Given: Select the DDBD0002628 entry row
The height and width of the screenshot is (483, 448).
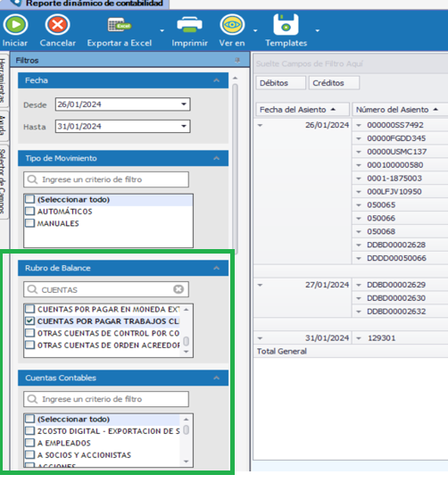Looking at the screenshot, I should point(400,245).
